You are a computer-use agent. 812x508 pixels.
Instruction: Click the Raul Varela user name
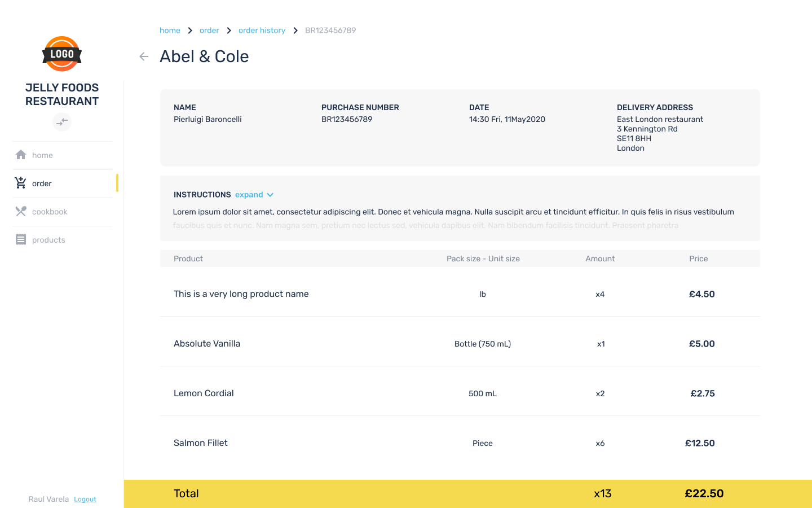[x=48, y=499]
